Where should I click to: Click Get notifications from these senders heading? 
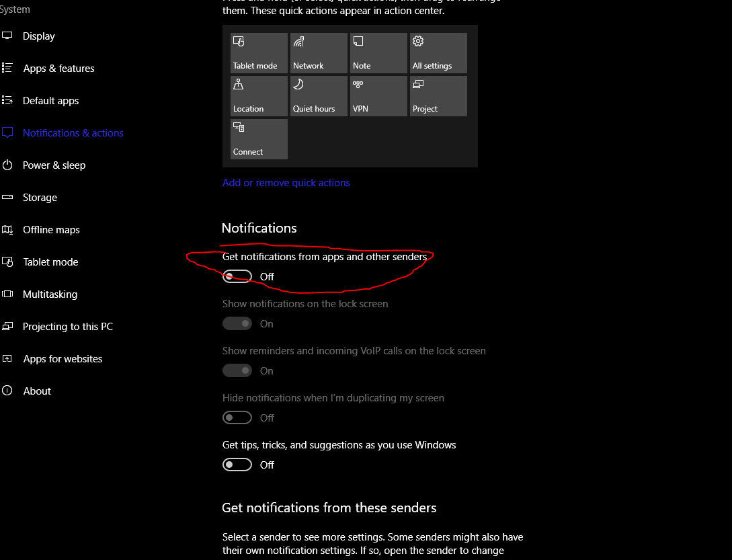329,508
